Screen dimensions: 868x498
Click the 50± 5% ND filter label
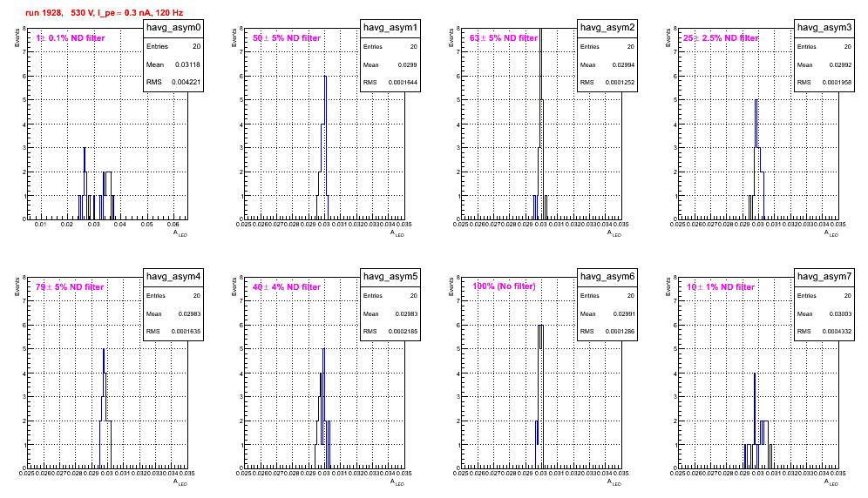point(287,38)
